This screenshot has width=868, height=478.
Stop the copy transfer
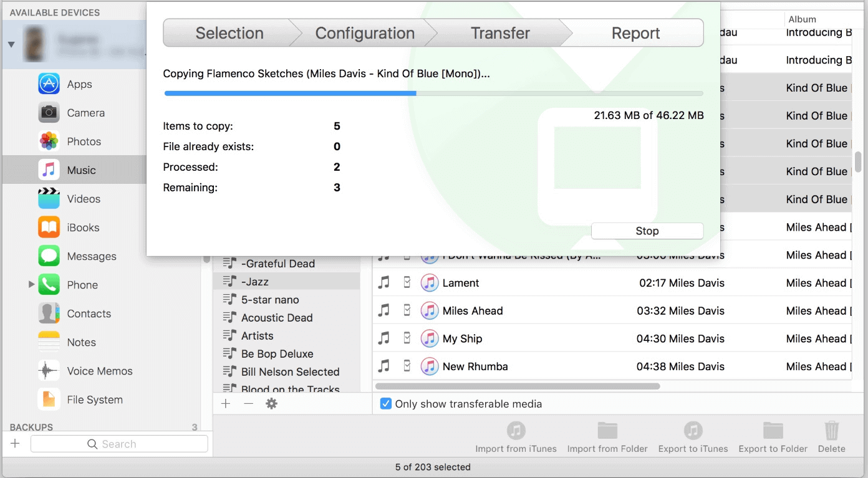click(647, 231)
